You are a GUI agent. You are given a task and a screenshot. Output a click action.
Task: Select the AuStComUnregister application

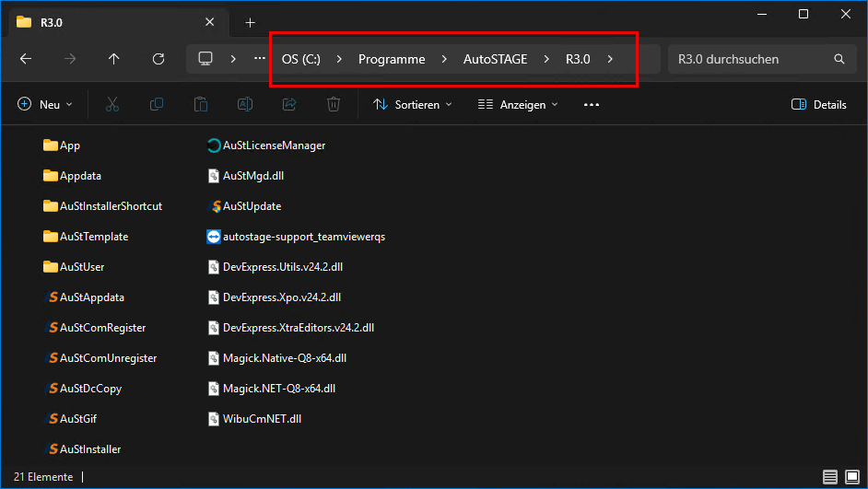(x=100, y=358)
